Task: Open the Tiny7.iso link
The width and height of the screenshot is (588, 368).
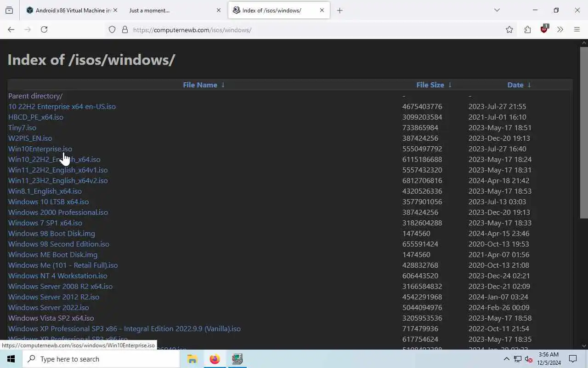Action: (x=22, y=127)
